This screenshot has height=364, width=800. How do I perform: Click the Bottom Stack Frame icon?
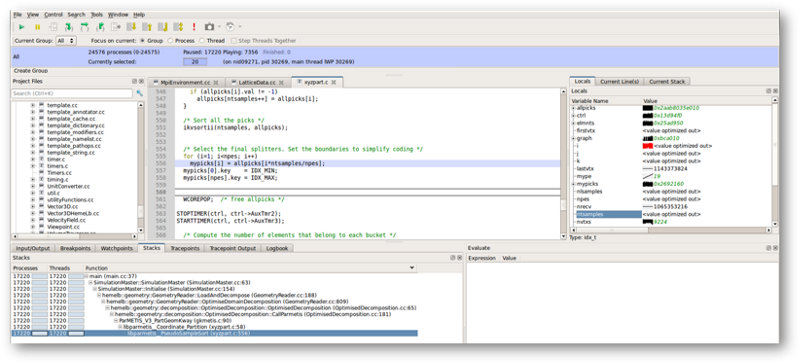tap(163, 27)
